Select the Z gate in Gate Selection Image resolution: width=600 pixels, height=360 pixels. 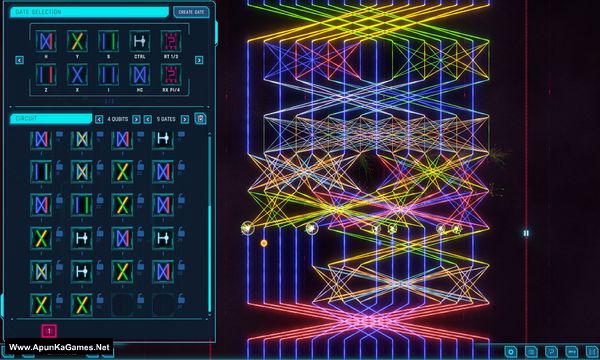(46, 74)
